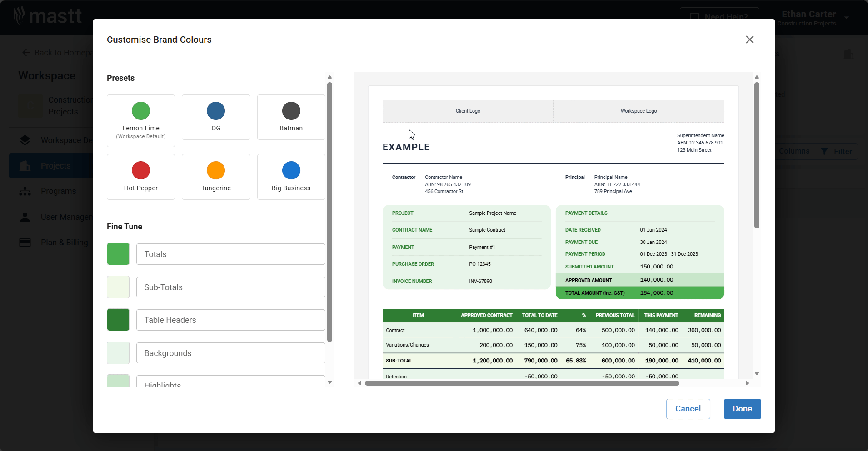Click the Backgrounds input field
The image size is (868, 451).
click(230, 353)
